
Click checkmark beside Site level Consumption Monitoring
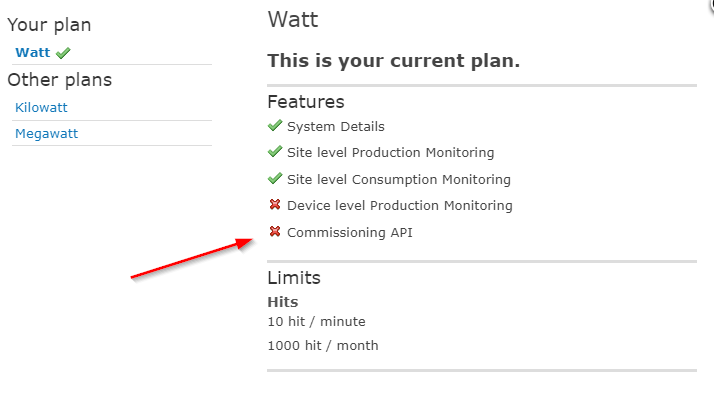click(x=275, y=179)
